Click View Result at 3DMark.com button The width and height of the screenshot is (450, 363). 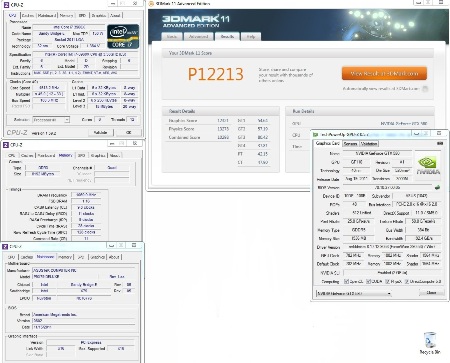pyautogui.click(x=384, y=73)
